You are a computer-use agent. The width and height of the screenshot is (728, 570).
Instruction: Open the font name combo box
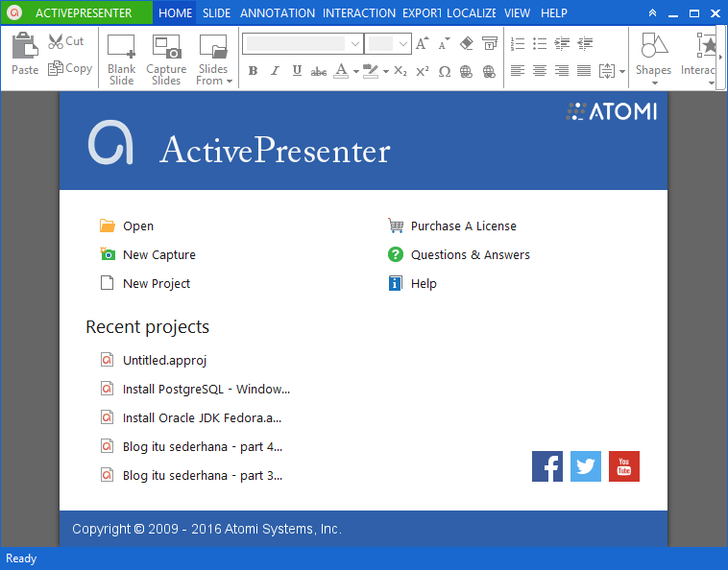pyautogui.click(x=303, y=44)
